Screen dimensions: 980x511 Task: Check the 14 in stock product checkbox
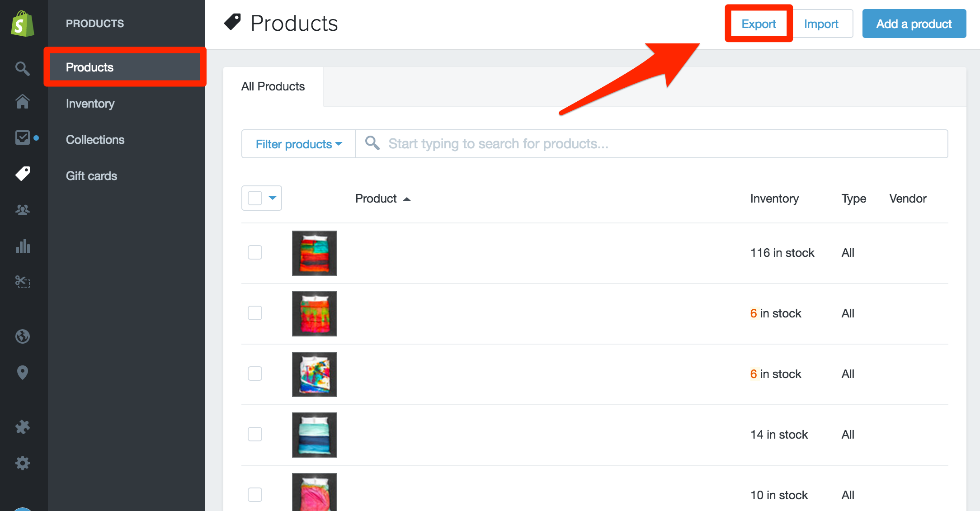tap(255, 434)
